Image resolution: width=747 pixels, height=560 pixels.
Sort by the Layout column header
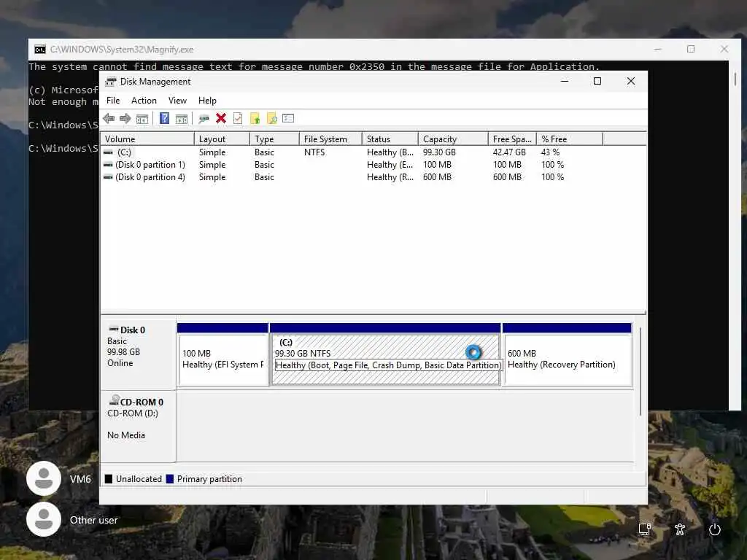[222, 139]
